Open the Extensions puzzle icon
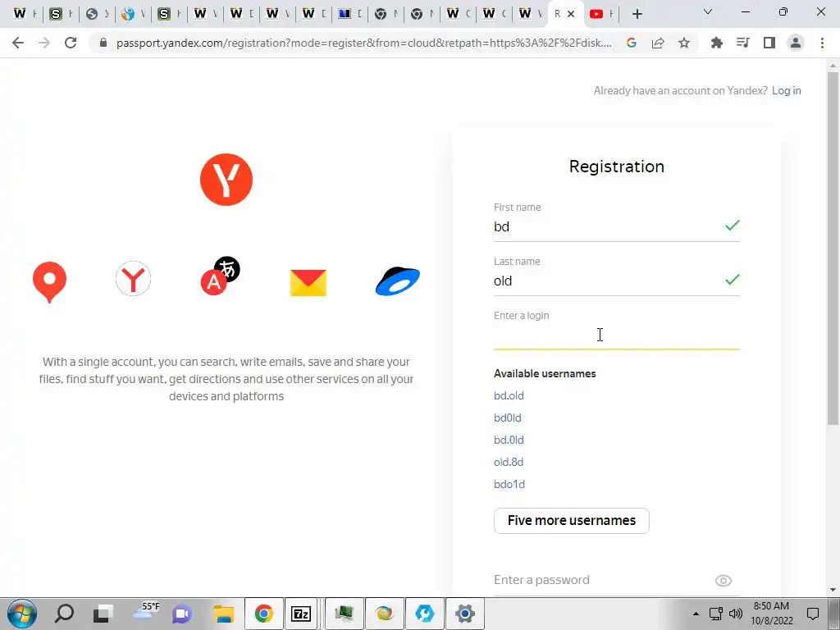The width and height of the screenshot is (840, 630). click(x=716, y=43)
